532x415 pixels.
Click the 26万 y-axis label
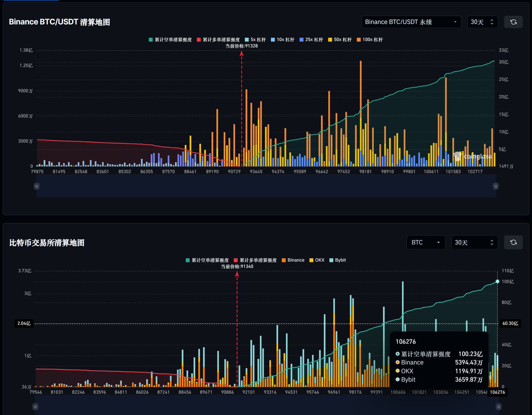pos(27,387)
